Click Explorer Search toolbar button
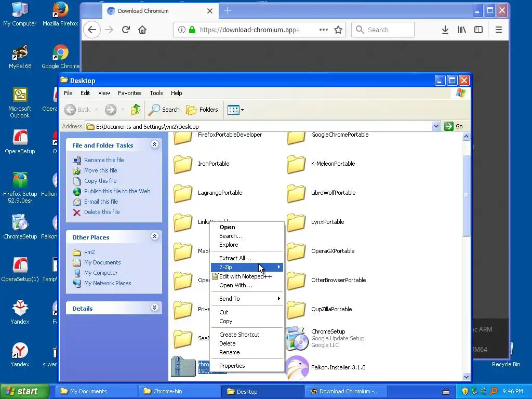 164,110
